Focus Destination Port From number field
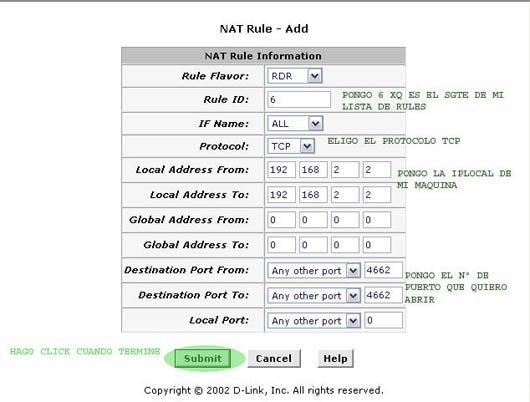530x402 pixels. 383,270
